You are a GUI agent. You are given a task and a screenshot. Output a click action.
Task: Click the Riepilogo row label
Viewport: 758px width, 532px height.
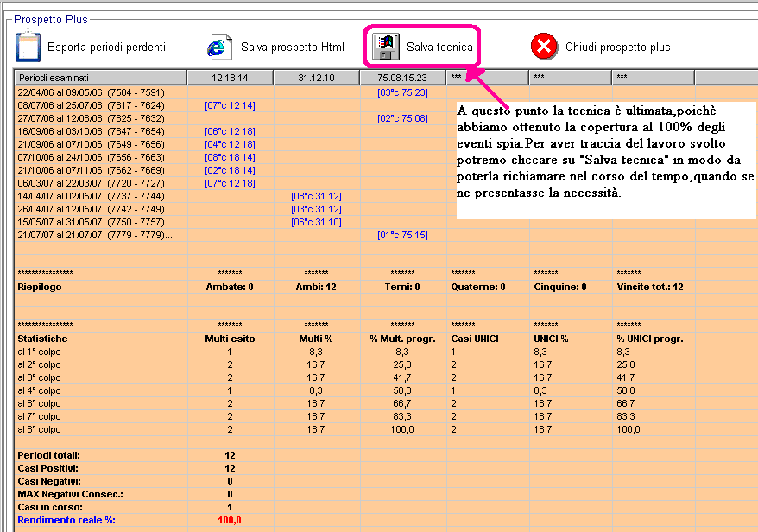point(40,287)
